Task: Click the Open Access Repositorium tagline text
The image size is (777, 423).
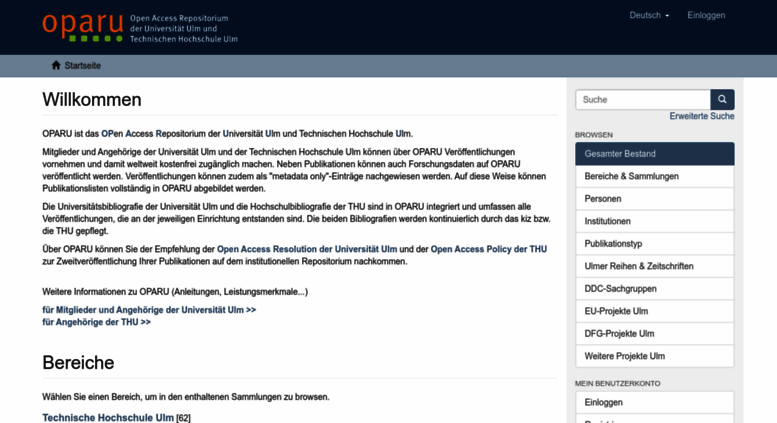Action: tap(184, 28)
